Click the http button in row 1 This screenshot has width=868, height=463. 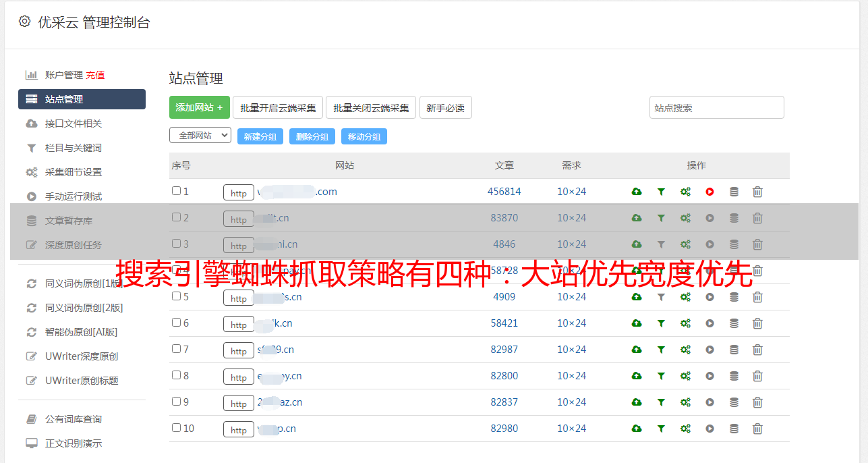pyautogui.click(x=239, y=193)
